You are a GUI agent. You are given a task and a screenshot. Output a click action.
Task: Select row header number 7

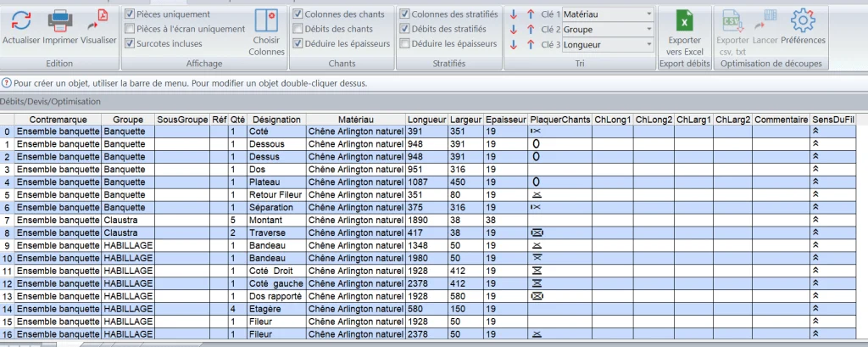point(7,220)
